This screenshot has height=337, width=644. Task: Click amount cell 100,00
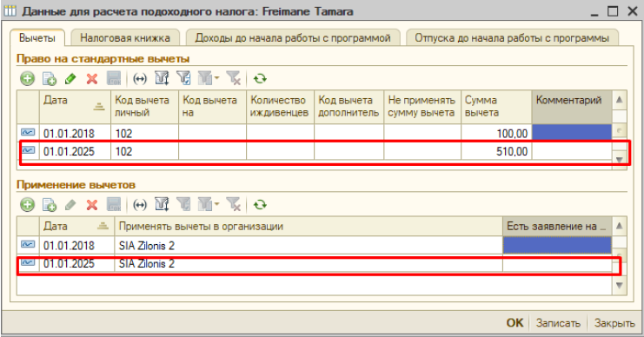(496, 133)
